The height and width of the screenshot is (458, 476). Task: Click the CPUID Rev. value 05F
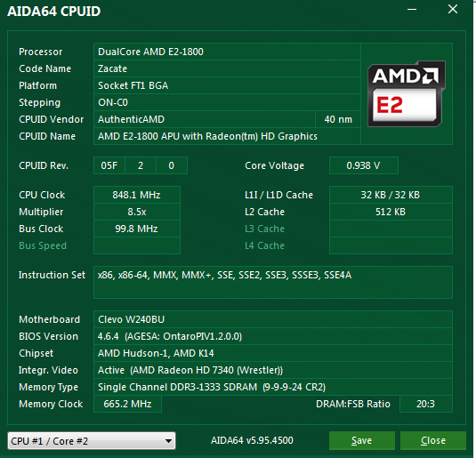[x=109, y=165]
